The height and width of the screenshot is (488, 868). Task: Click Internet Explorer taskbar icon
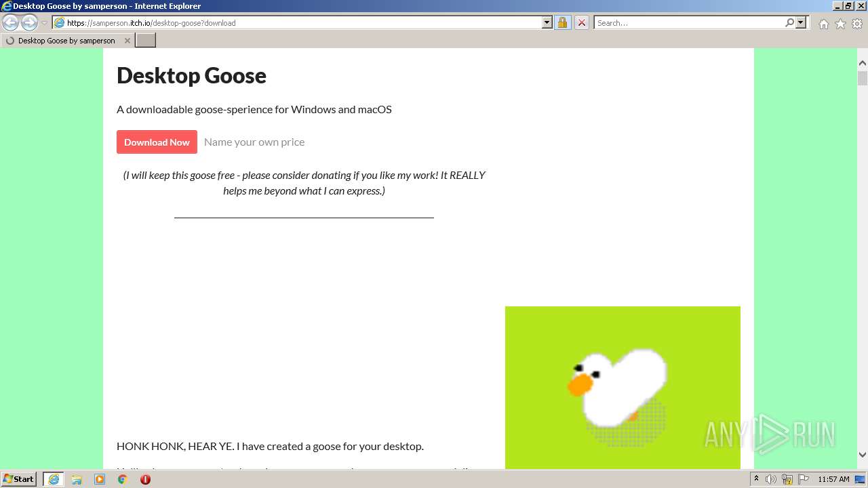coord(54,479)
